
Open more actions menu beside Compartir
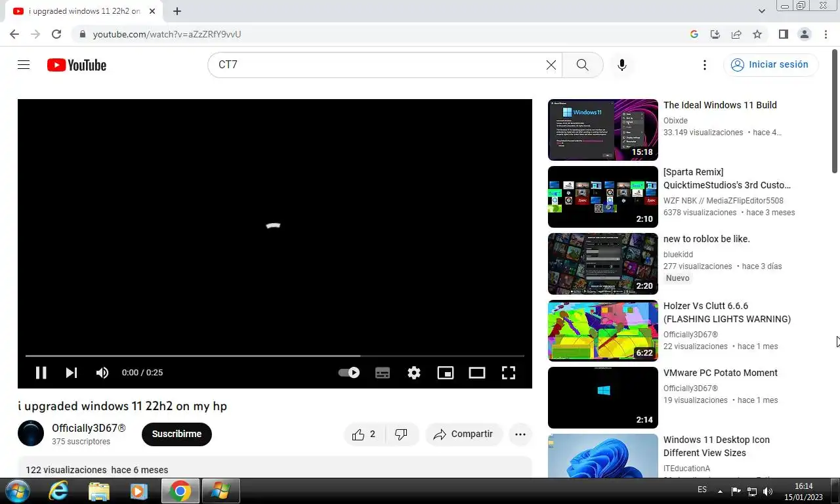tap(520, 434)
